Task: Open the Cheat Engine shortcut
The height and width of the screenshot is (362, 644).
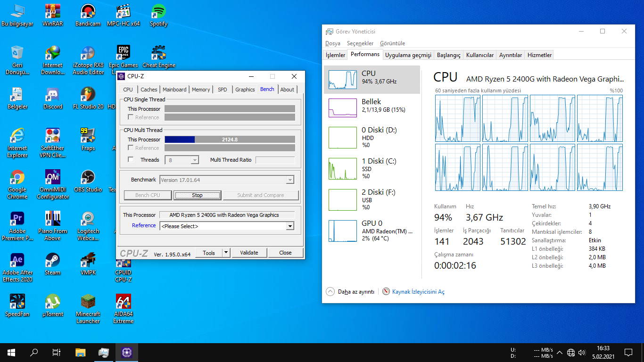Action: tap(158, 57)
